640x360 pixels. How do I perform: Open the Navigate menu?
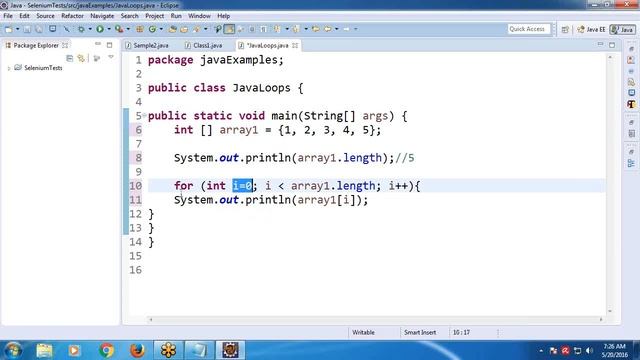pos(102,16)
